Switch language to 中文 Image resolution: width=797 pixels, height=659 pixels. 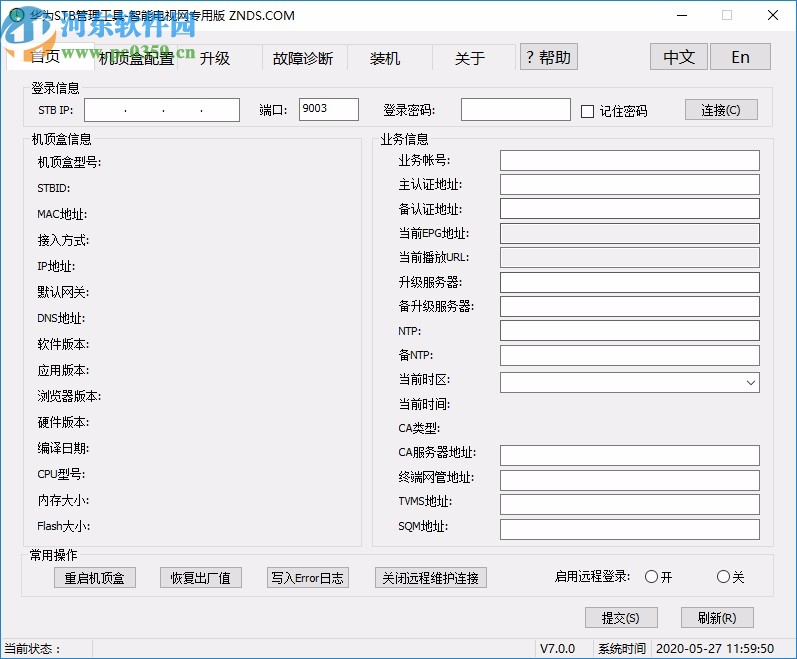pos(679,57)
